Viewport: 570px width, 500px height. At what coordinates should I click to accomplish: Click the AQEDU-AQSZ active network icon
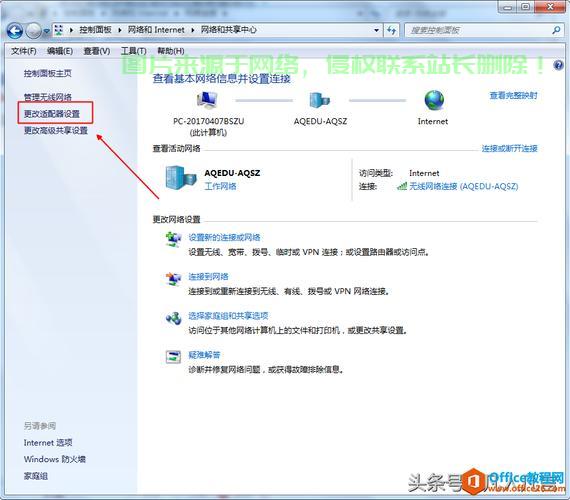click(180, 178)
